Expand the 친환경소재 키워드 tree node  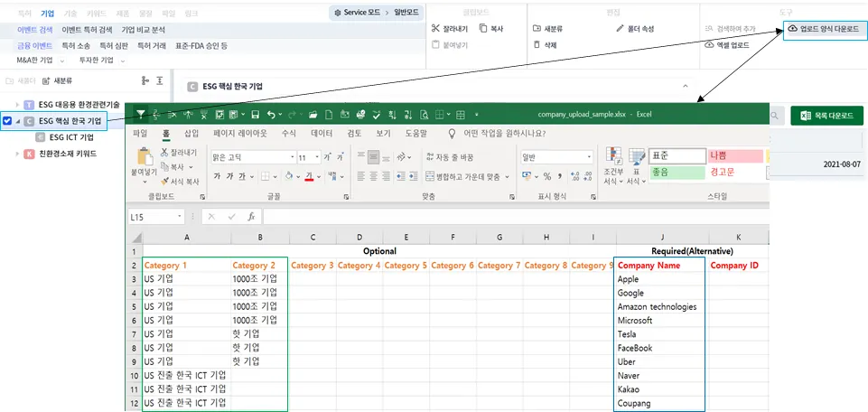tap(18, 154)
